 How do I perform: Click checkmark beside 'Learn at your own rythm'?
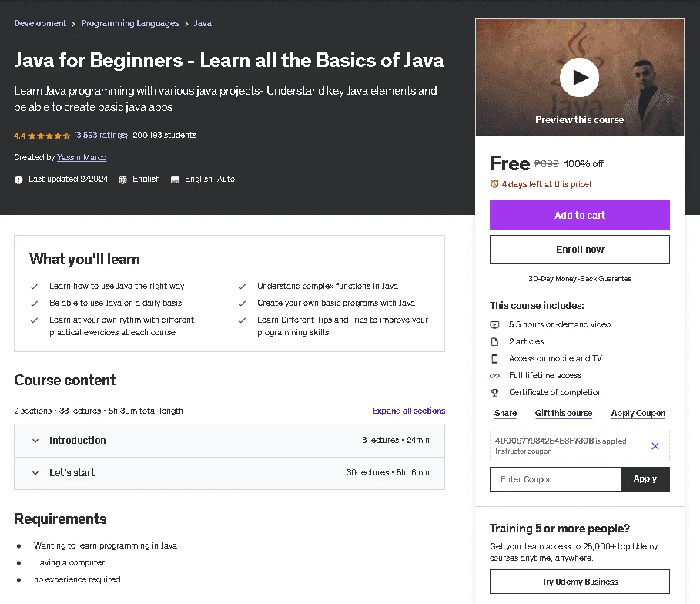(34, 320)
